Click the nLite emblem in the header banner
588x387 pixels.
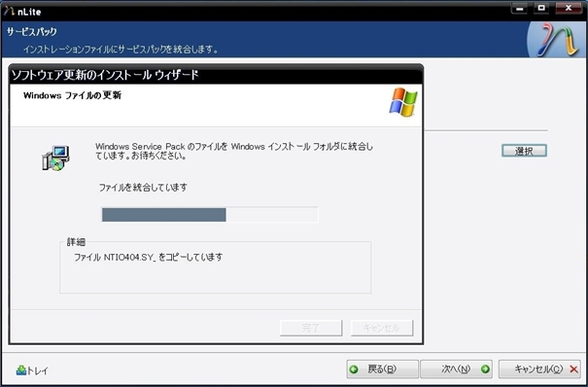point(557,40)
